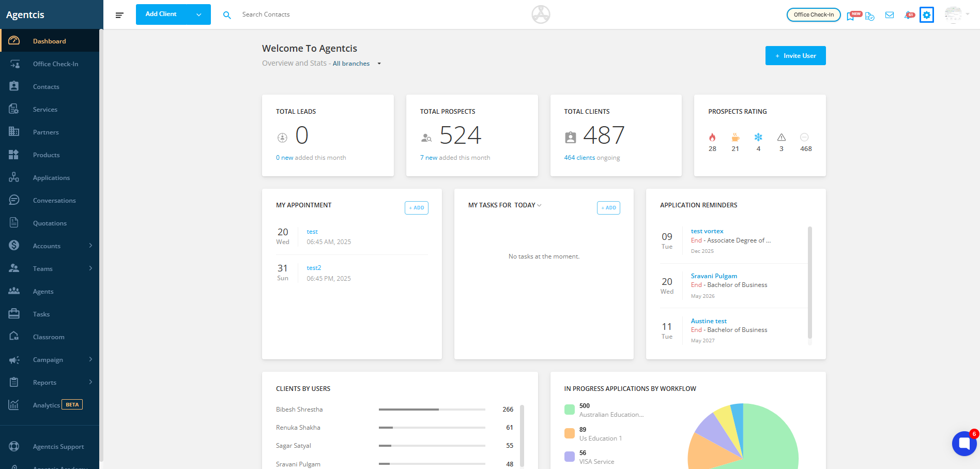Click the hot prospects flame icon

click(x=712, y=137)
